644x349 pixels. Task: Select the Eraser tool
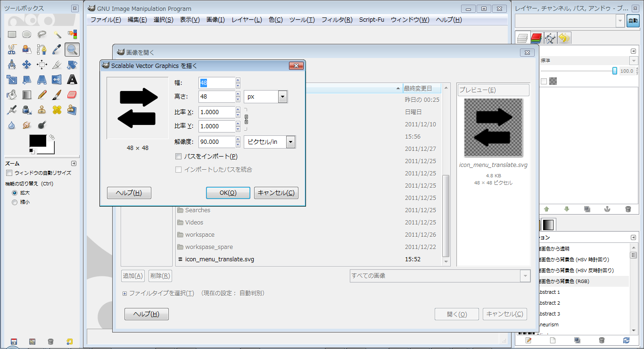click(x=72, y=94)
